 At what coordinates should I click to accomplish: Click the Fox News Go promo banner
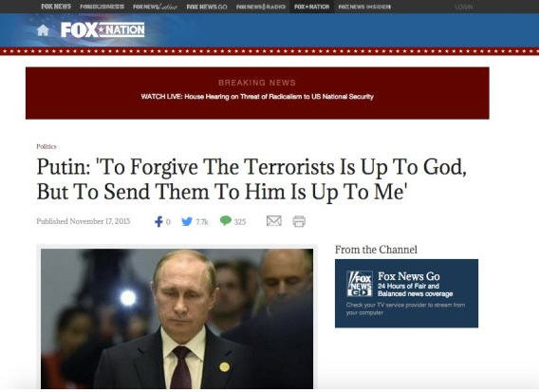coord(406,293)
